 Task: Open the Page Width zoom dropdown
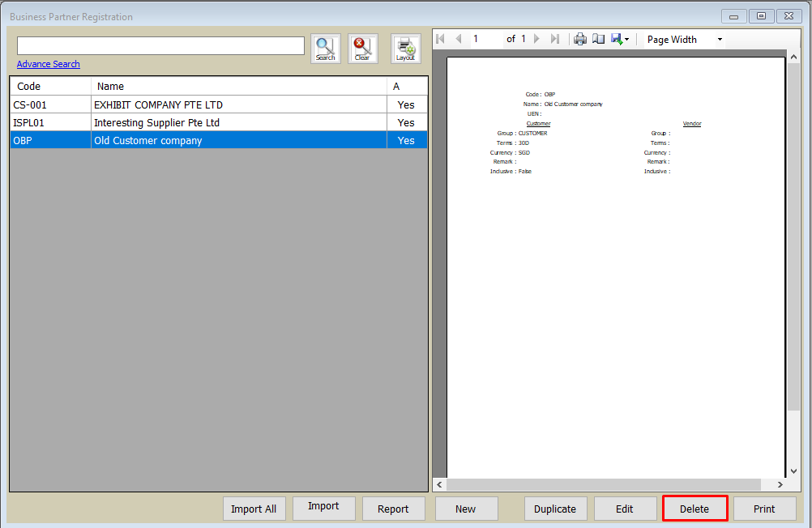[x=684, y=39]
